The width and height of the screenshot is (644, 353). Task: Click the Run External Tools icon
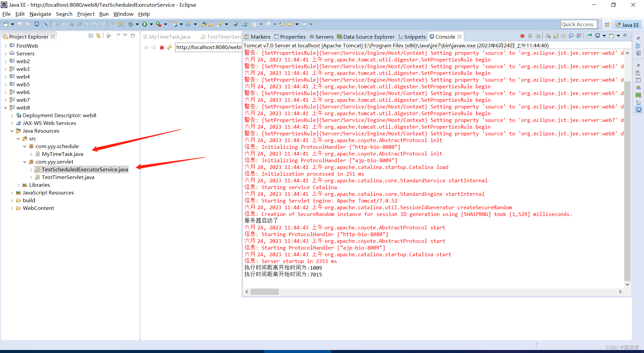point(159,24)
